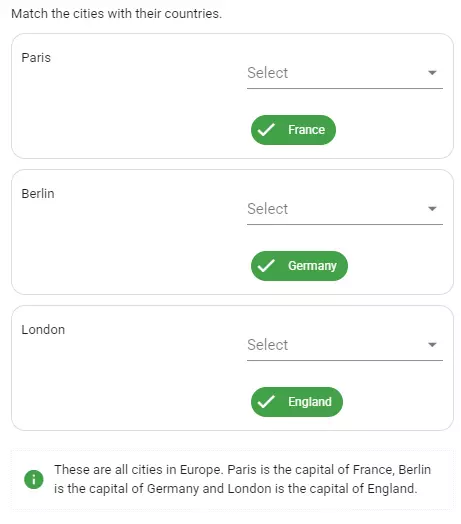Open the Select dropdown for London
The width and height of the screenshot is (461, 524).
point(345,346)
